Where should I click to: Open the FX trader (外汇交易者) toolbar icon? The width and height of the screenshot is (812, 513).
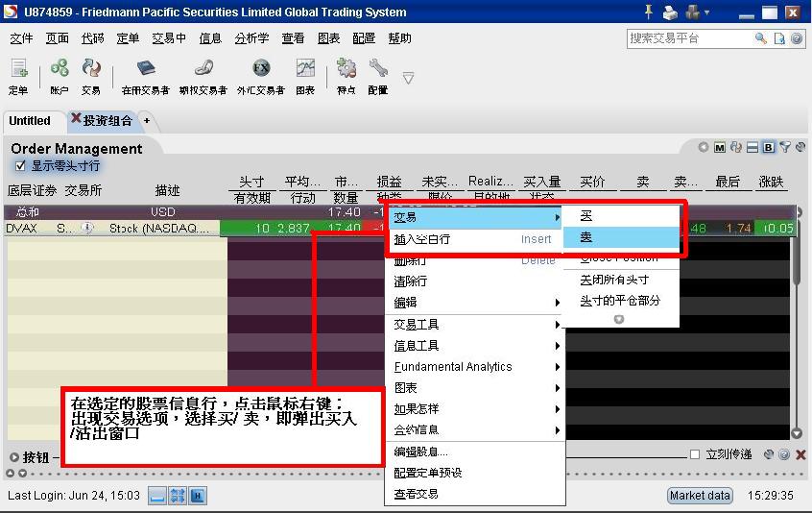click(260, 69)
